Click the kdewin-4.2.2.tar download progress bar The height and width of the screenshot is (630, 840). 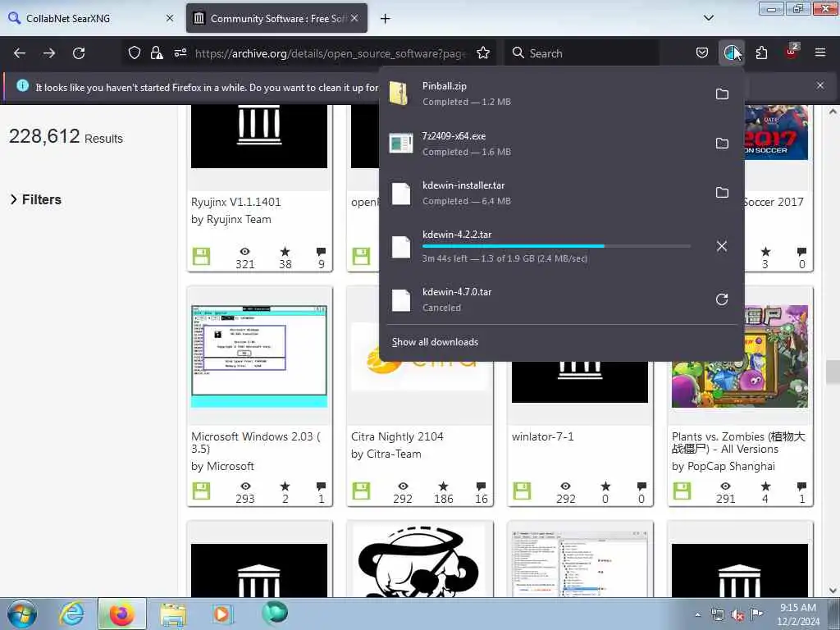click(x=556, y=246)
